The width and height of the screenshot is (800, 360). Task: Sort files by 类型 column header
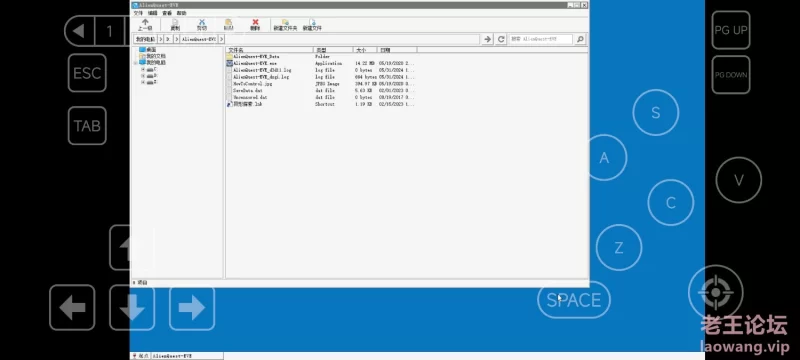coord(333,50)
